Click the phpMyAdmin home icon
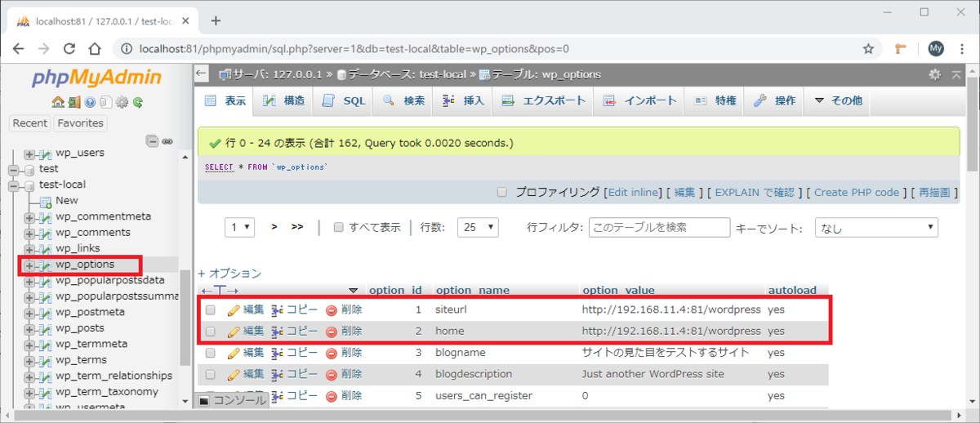980x423 pixels. pyautogui.click(x=57, y=102)
